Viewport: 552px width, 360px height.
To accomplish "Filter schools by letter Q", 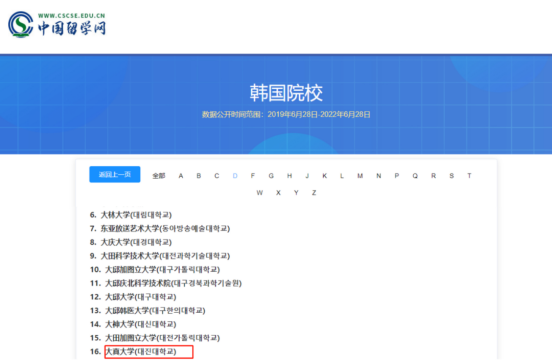I will 415,176.
